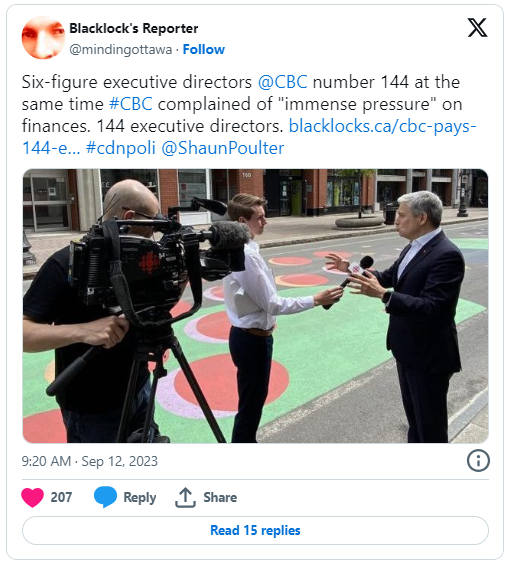Click the Share text label
The image size is (507, 563).
pyautogui.click(x=220, y=498)
